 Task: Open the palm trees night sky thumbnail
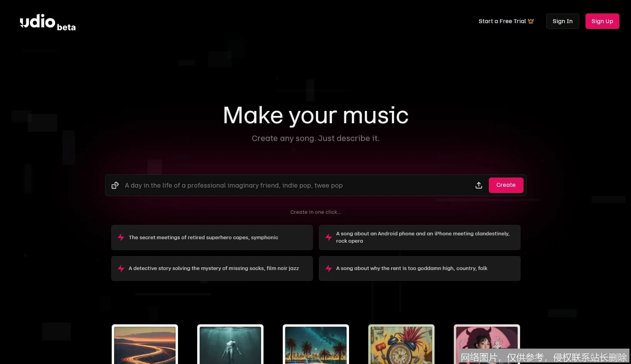coord(316,345)
